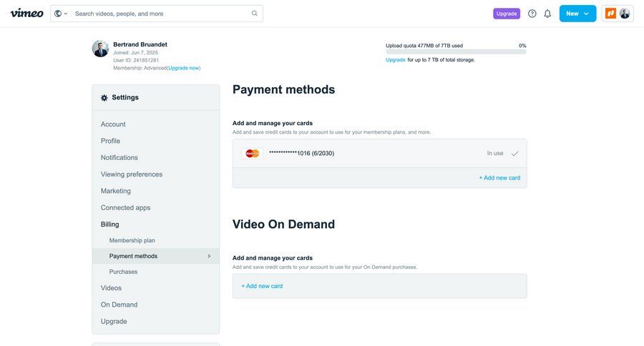Open the help question mark icon

pos(532,14)
